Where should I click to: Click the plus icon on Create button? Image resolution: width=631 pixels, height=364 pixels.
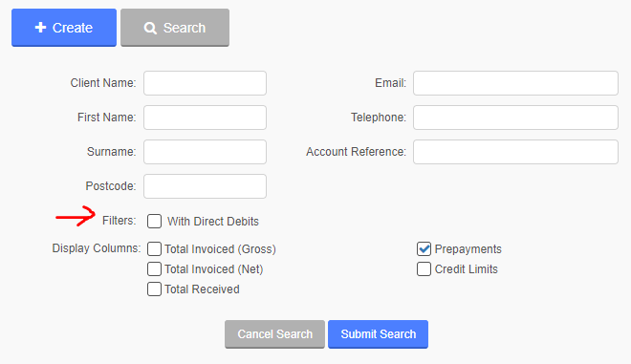click(x=40, y=28)
